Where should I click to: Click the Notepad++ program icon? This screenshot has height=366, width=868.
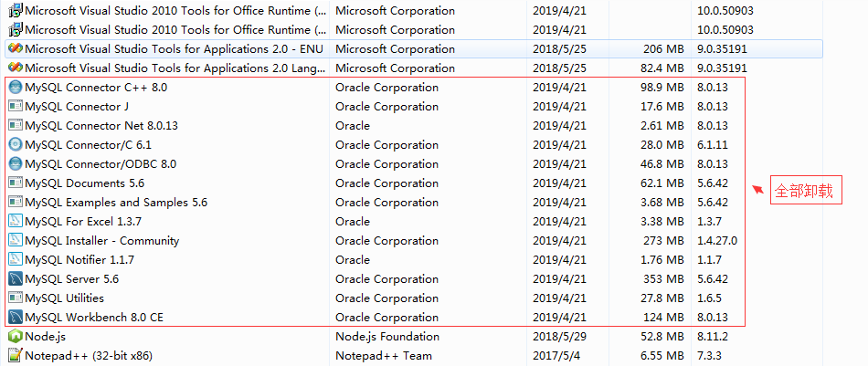click(x=16, y=355)
